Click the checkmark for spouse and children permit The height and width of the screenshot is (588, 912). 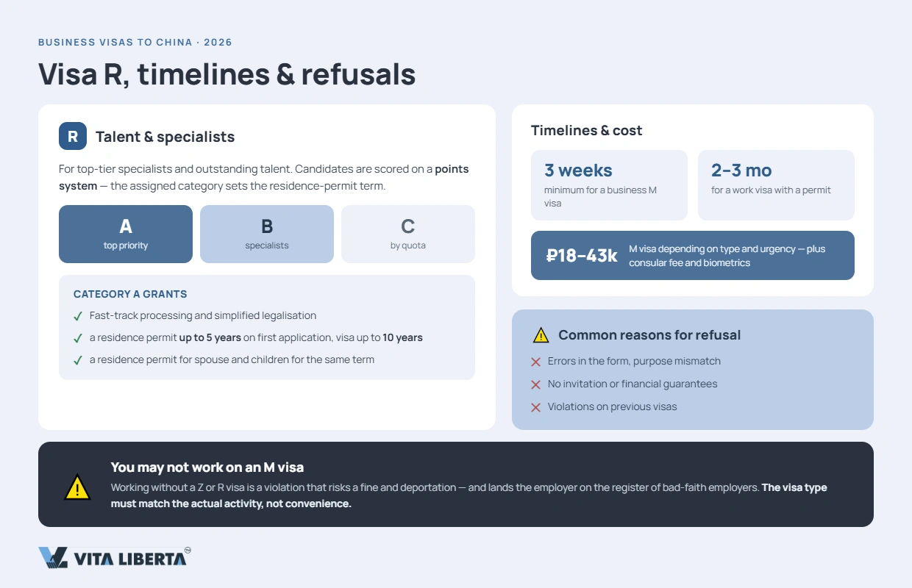78,360
